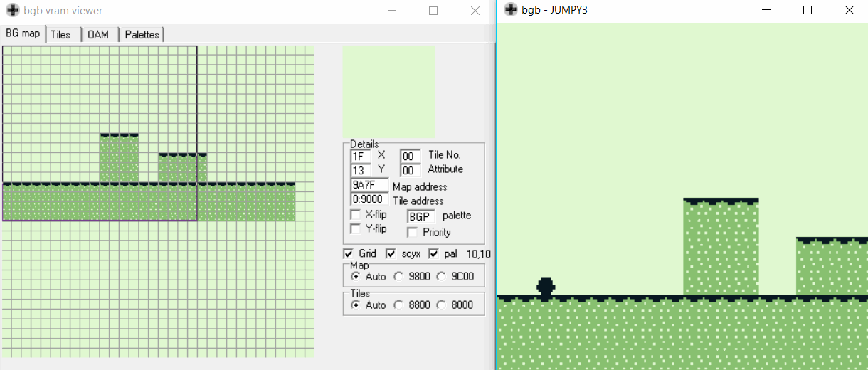Open the Tiles tab
Screen dimensions: 868x370
(61, 34)
